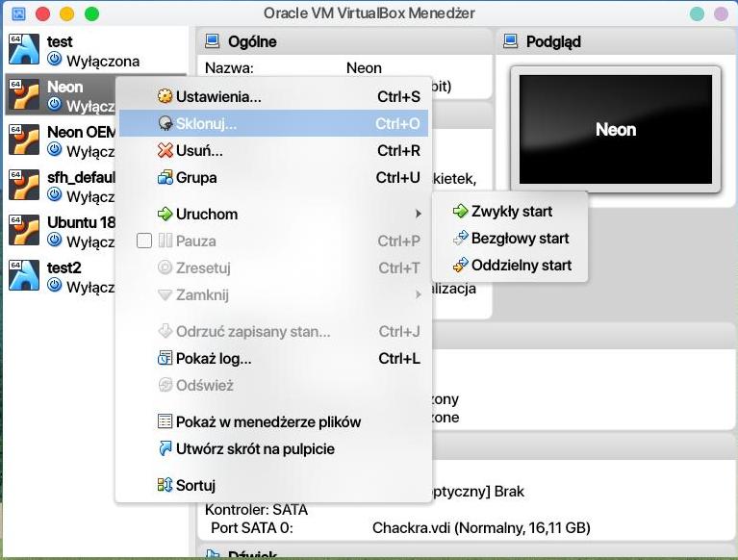Select Utwórz skrót na pulpicie
Screen dimensions: 738x560
[x=273, y=448]
